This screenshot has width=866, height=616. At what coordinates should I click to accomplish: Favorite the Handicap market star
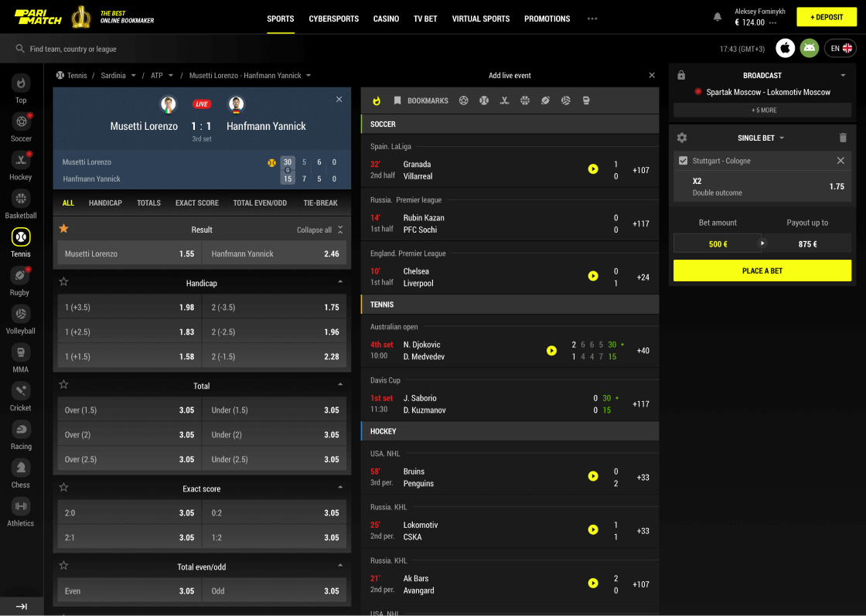pos(64,282)
